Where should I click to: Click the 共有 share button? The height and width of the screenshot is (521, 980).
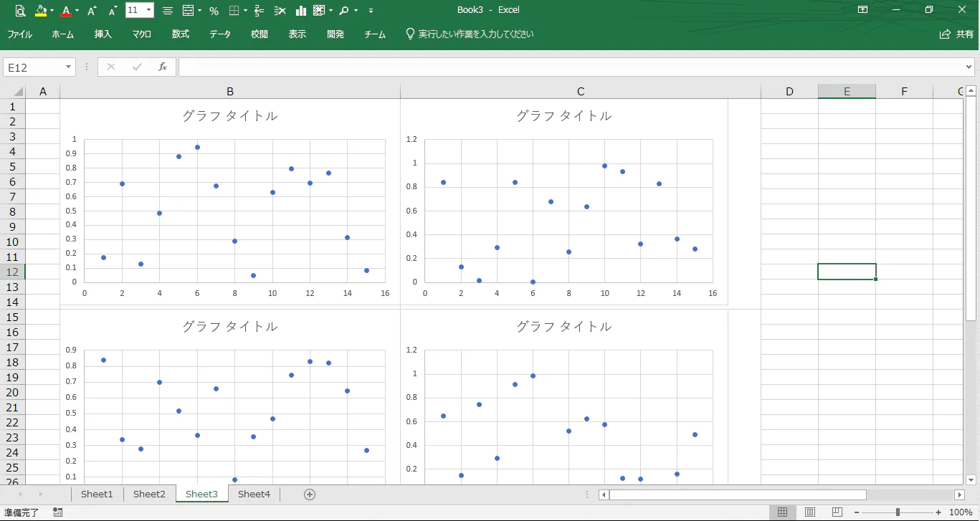[x=957, y=34]
